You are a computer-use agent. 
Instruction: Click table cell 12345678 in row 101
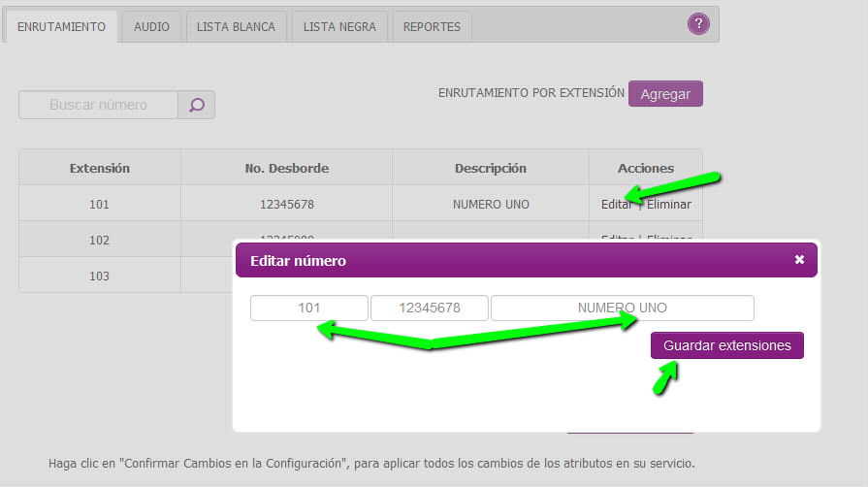tap(287, 205)
